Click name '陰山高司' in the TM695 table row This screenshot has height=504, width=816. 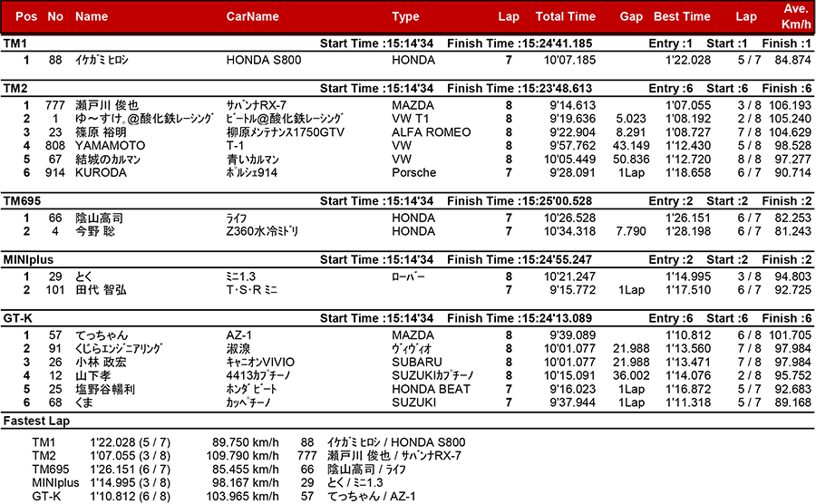(99, 218)
